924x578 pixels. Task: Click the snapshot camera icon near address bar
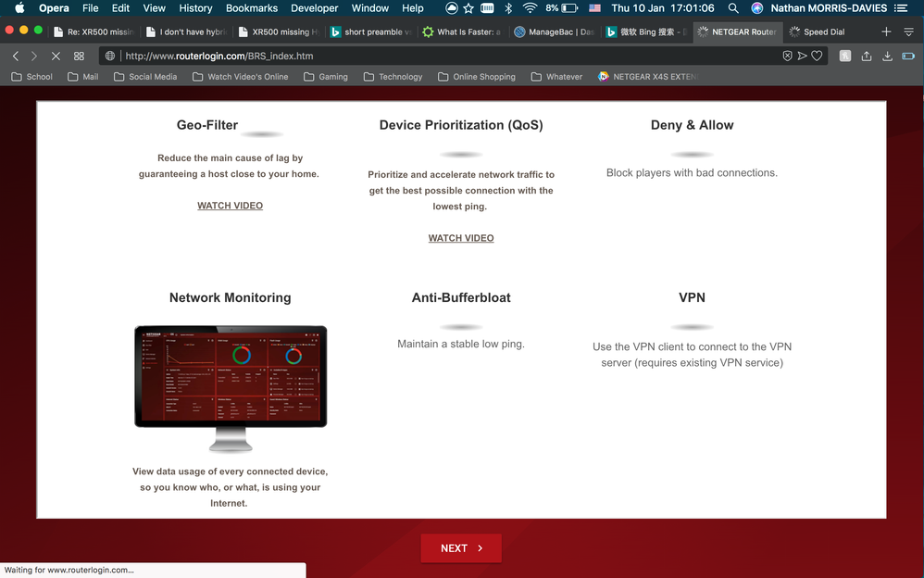tap(844, 56)
